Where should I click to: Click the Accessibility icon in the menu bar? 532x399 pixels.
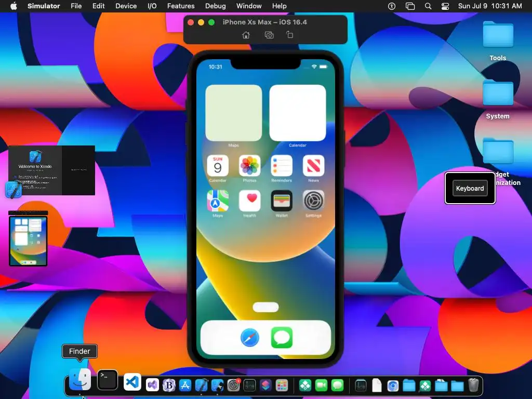coord(392,6)
